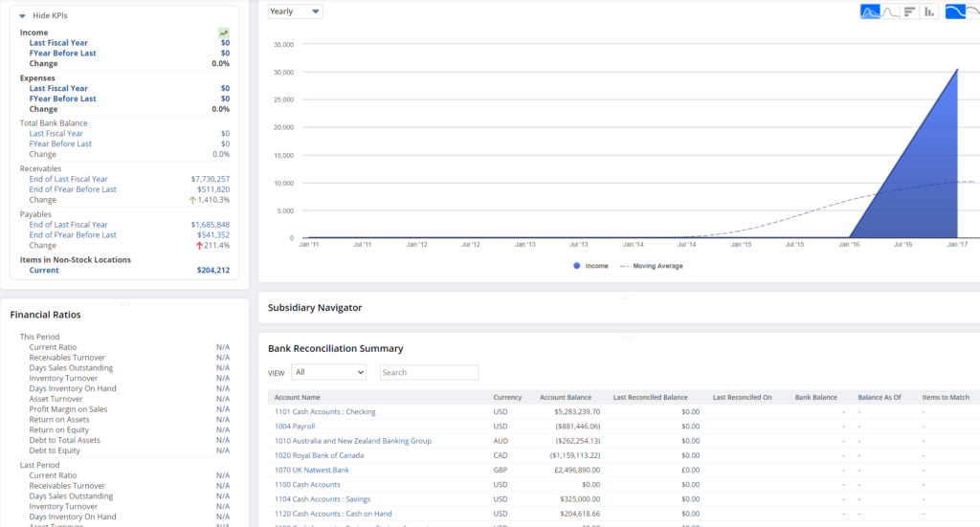Open 1104 Cash Accounts : Savings
980x527 pixels.
click(323, 499)
